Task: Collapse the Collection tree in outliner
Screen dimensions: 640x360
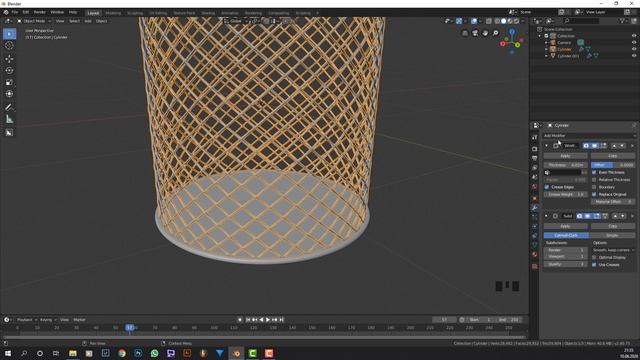Action: click(x=540, y=36)
